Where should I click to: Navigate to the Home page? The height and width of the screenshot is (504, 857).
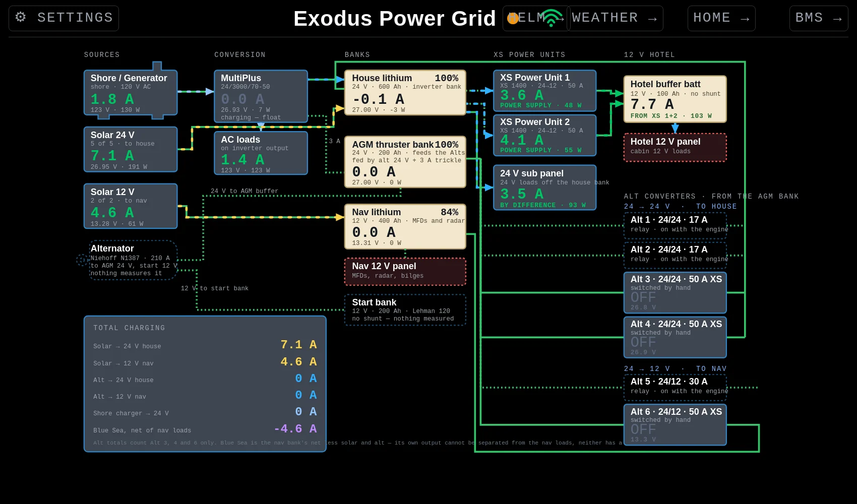[x=721, y=18]
